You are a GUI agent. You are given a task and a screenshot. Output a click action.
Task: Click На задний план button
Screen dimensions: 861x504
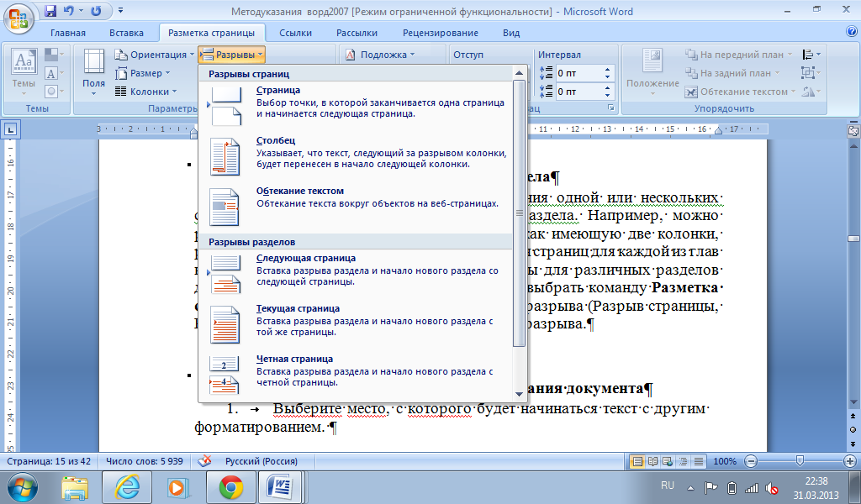click(x=732, y=73)
